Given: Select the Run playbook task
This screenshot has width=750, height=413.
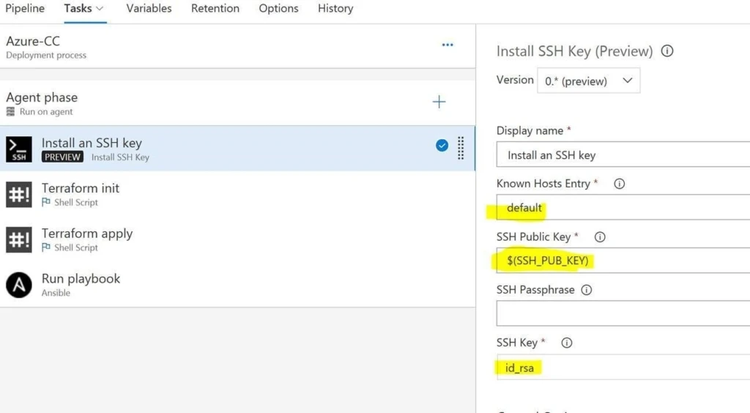Looking at the screenshot, I should pos(238,285).
